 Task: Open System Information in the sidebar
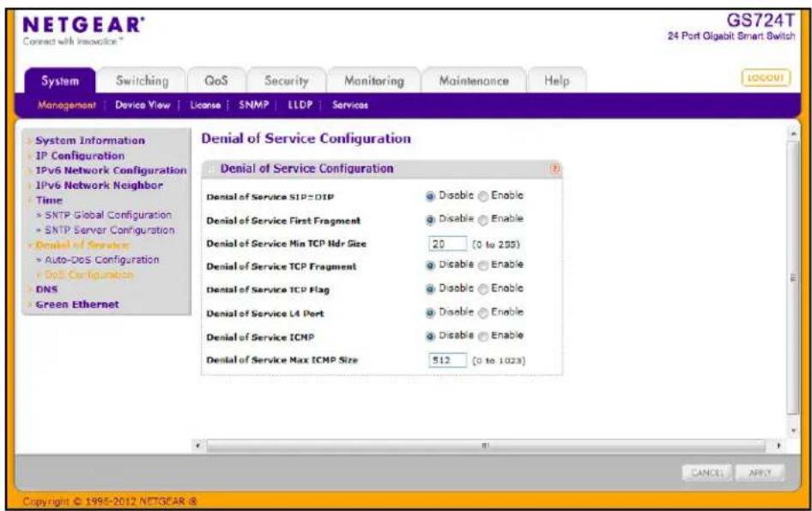(90, 141)
